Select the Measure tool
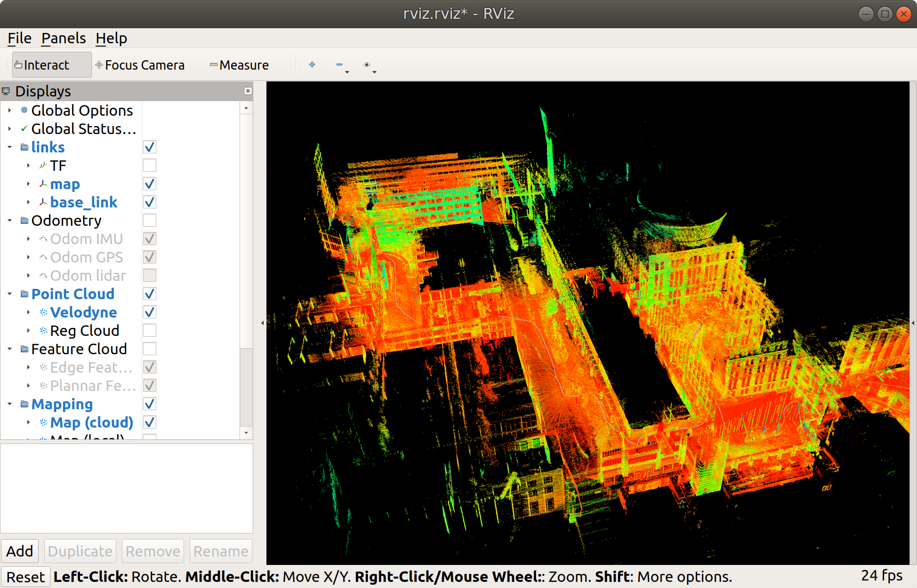This screenshot has height=588, width=917. tap(239, 65)
